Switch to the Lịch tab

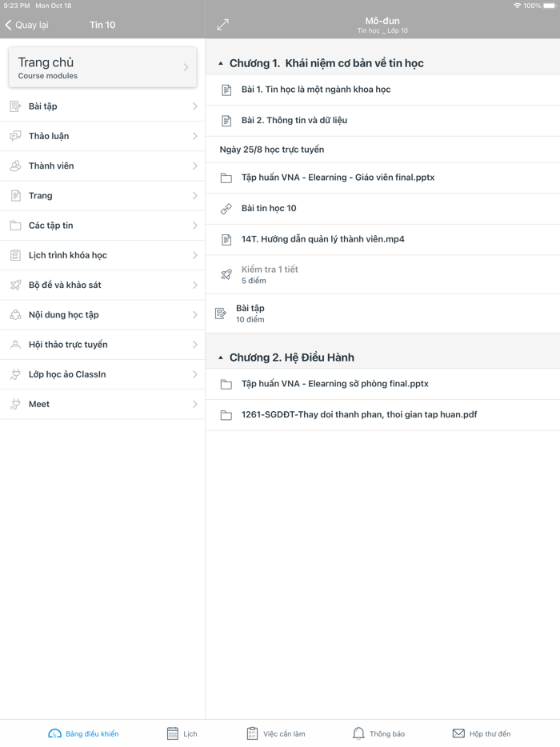pyautogui.click(x=182, y=733)
